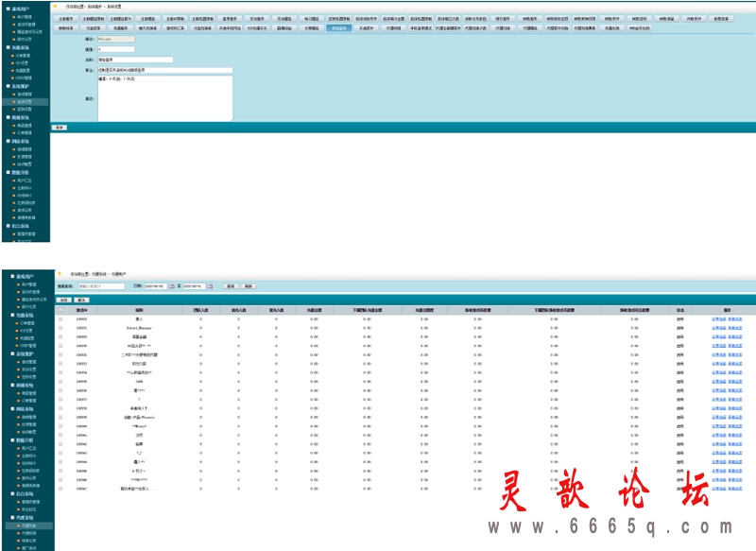Open end date calendar picker icon
The image size is (756, 551).
click(210, 286)
